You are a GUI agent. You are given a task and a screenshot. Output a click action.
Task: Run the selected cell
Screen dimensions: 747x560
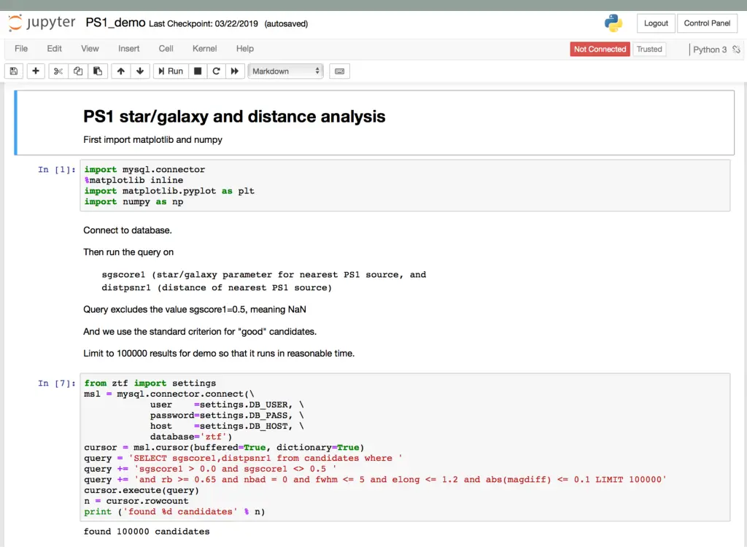171,71
